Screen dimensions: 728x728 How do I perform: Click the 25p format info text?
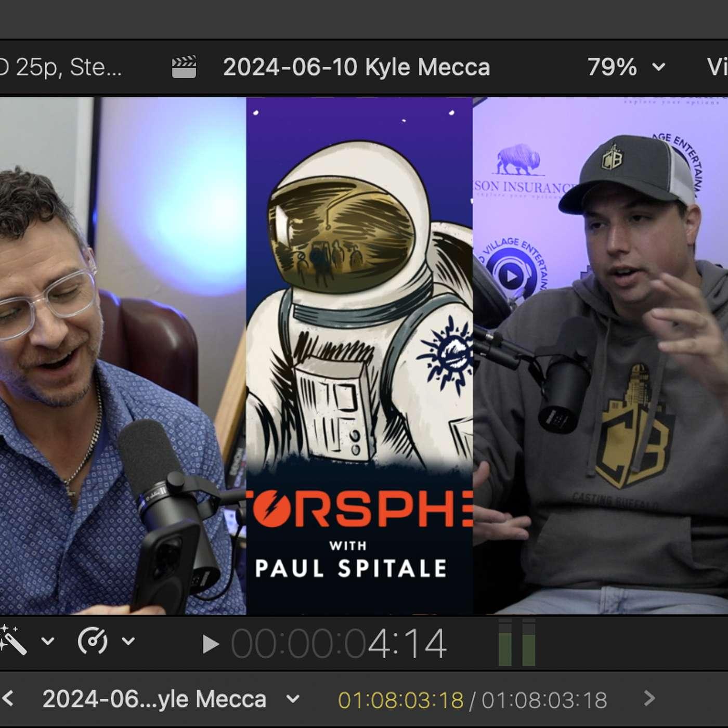[61, 67]
